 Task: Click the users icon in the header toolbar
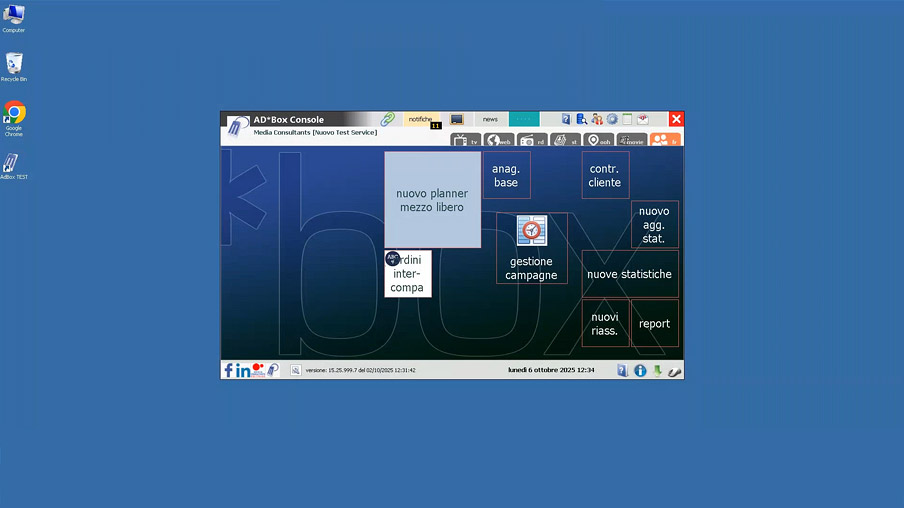[x=597, y=119]
